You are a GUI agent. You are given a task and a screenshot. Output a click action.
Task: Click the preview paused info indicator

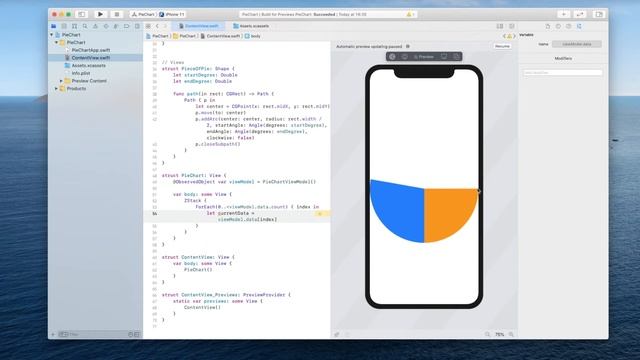point(408,47)
